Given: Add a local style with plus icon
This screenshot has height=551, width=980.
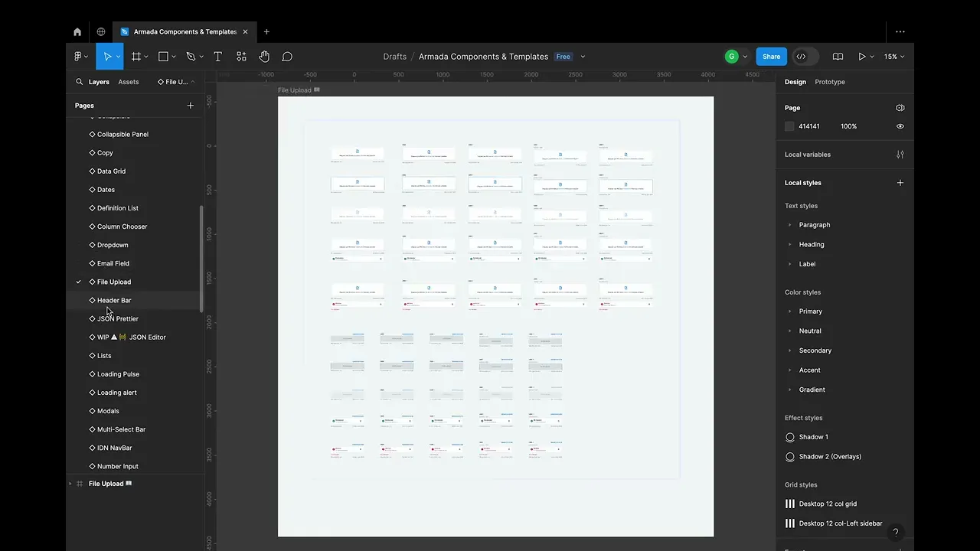Looking at the screenshot, I should (900, 183).
